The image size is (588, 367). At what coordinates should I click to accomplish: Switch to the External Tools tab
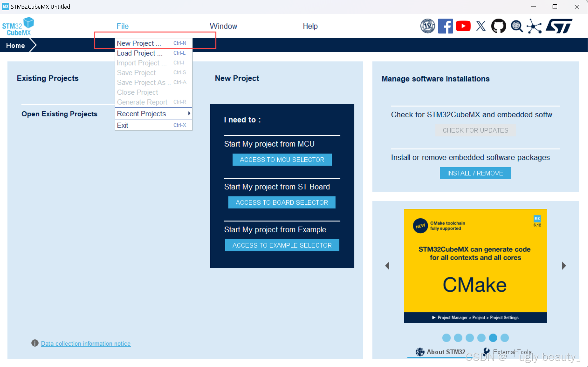click(508, 352)
